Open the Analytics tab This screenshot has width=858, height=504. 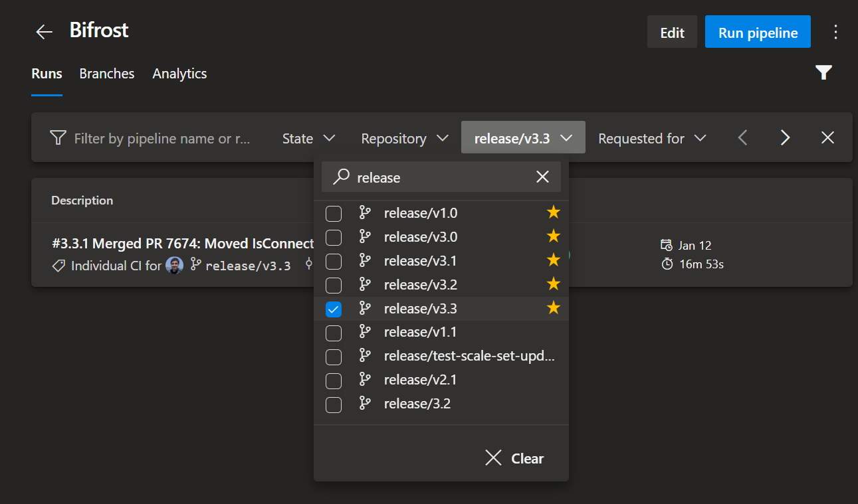click(x=179, y=74)
